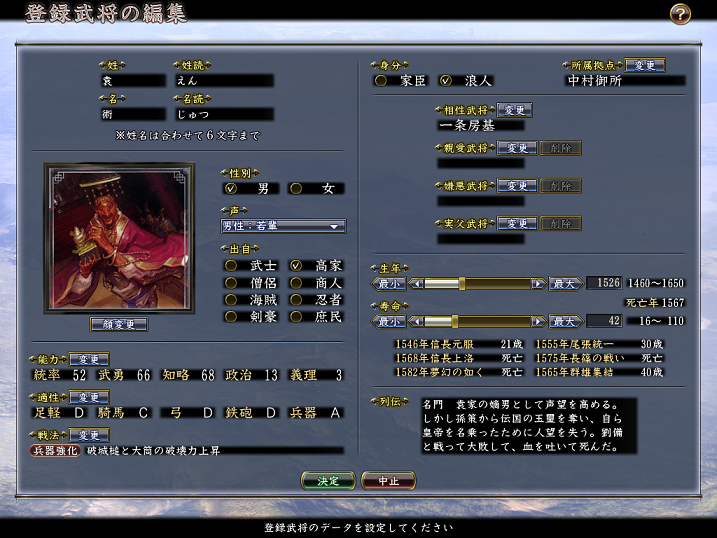Set birth year to minimum (最小)

pyautogui.click(x=390, y=284)
